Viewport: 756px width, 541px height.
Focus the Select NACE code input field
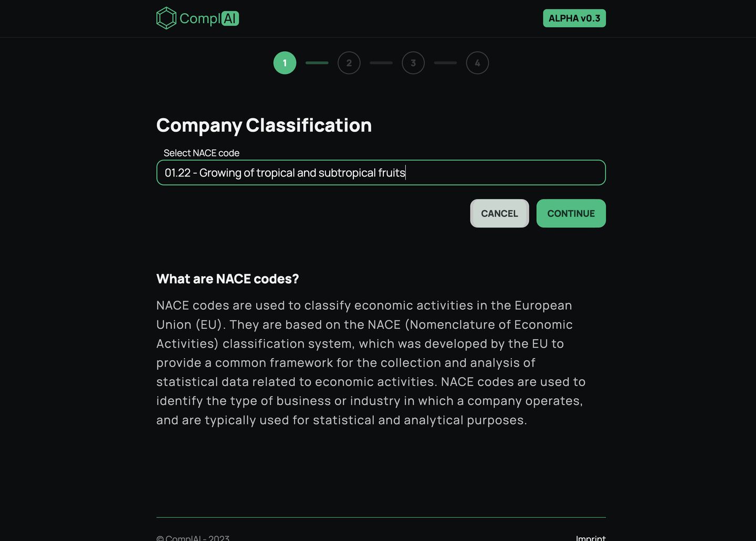[381, 173]
